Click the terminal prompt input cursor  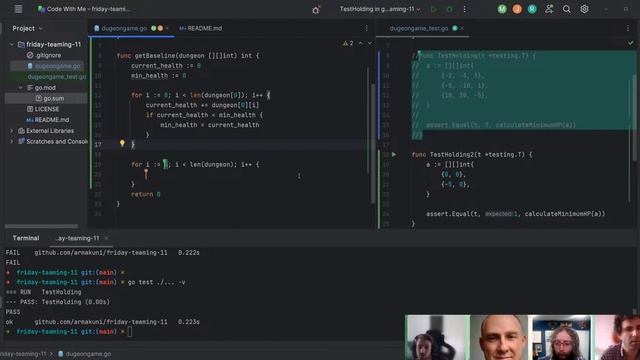pyautogui.click(x=130, y=331)
